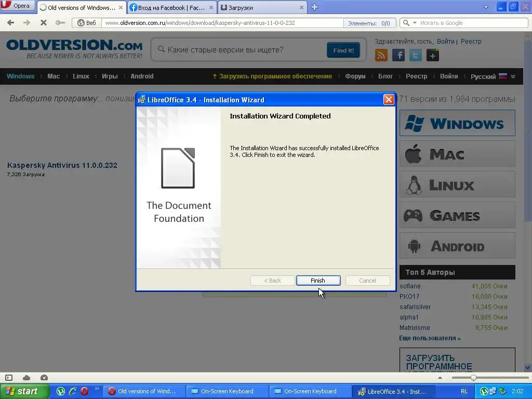Click the Opera Turbo speedometer icon
Image resolution: width=532 pixels, height=399 pixels.
click(44, 378)
